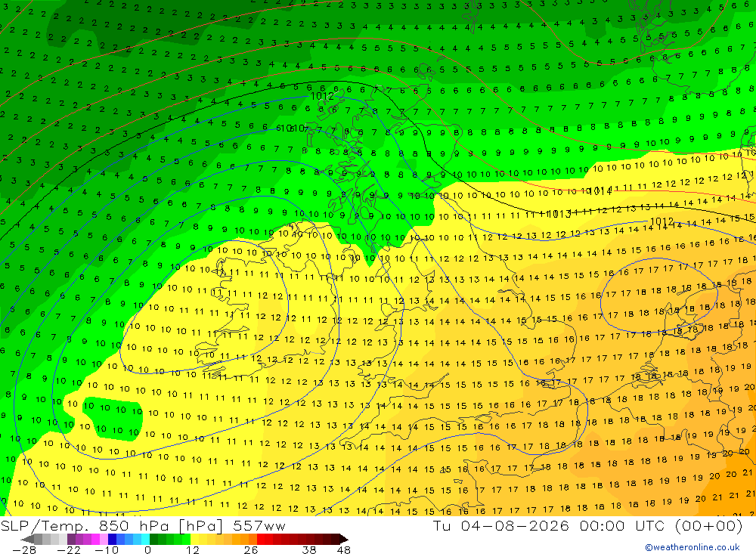The height and width of the screenshot is (554, 756).
Task: Click the '48' legend scale value
Action: point(344,549)
